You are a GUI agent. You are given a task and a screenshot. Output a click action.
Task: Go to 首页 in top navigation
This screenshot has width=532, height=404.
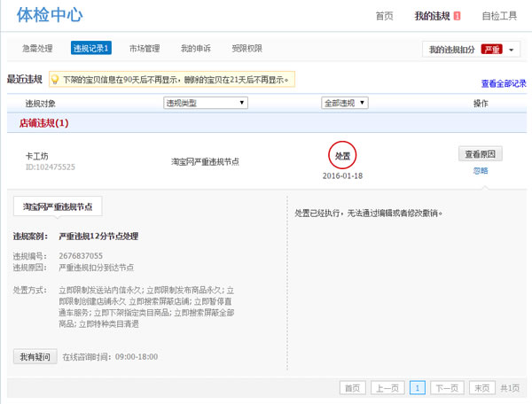[x=384, y=16]
